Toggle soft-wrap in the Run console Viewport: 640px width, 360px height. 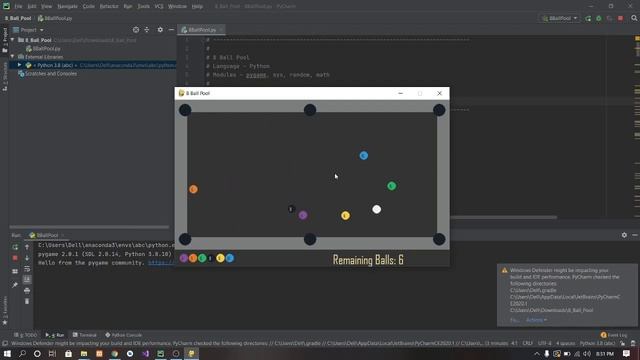coord(27,269)
